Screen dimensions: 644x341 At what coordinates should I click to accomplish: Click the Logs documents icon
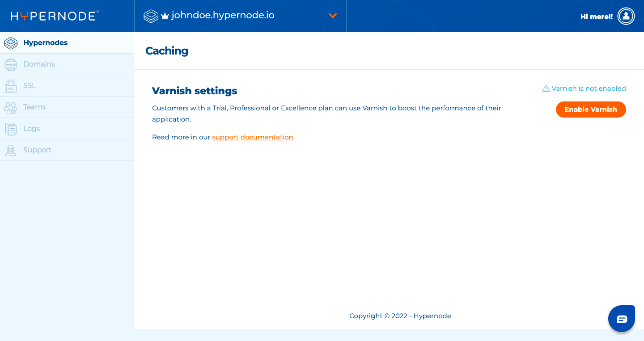11,129
